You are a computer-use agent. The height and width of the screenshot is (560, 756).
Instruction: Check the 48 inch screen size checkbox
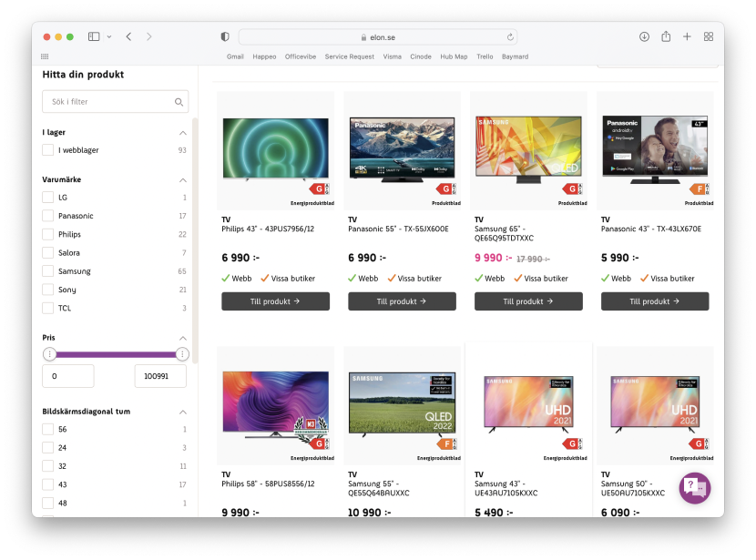(47, 503)
